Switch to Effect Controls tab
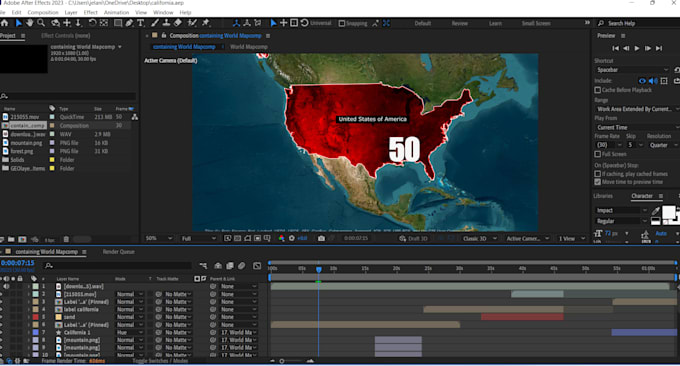Screen dimensions: 680x366 65,36
